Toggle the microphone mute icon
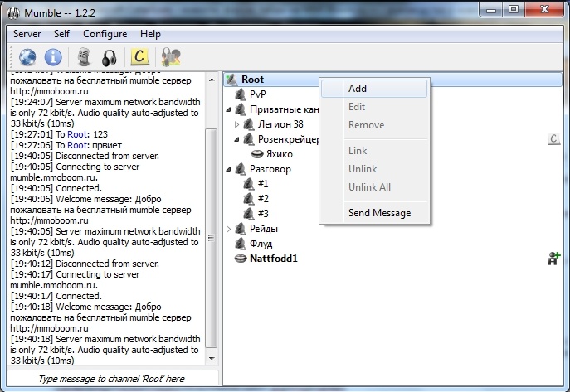 84,57
